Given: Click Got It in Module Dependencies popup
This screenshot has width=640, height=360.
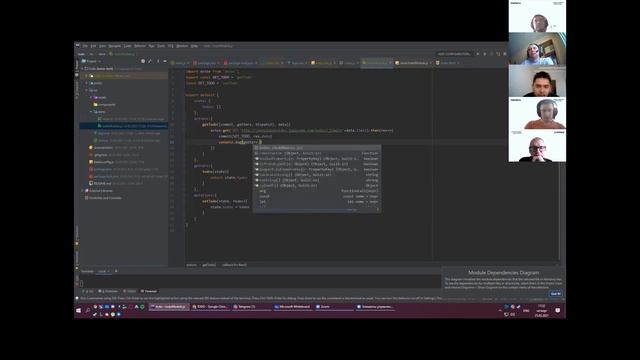Looking at the screenshot, I should coord(556,293).
